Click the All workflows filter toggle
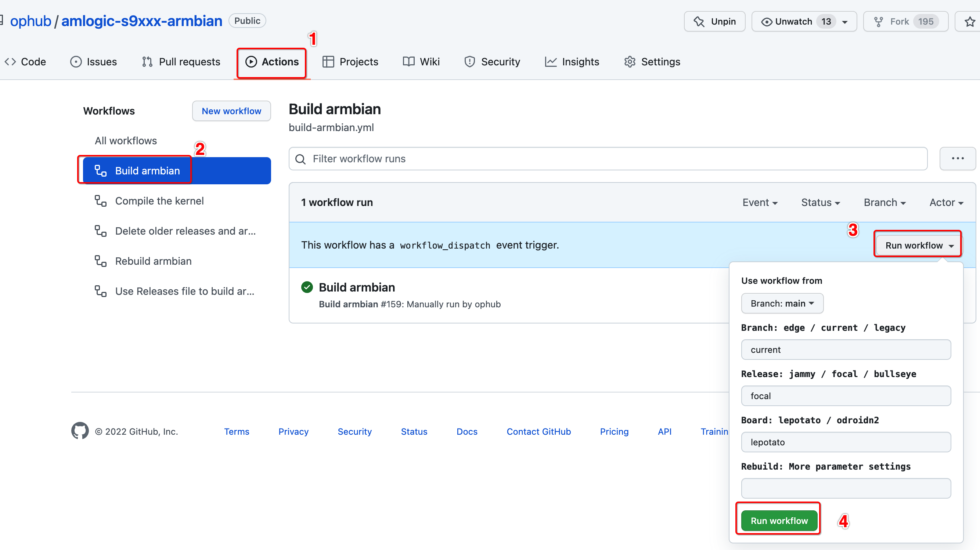 (125, 140)
